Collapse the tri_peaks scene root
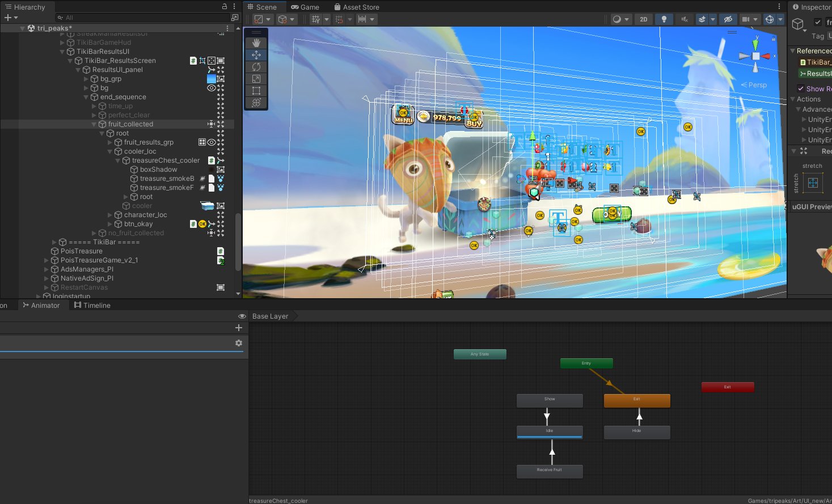This screenshot has height=504, width=832. 22,28
